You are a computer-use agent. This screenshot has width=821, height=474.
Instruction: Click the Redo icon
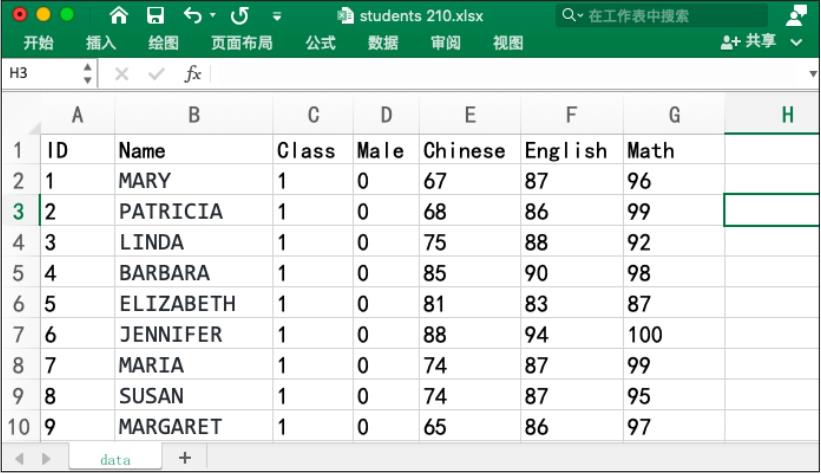point(240,16)
